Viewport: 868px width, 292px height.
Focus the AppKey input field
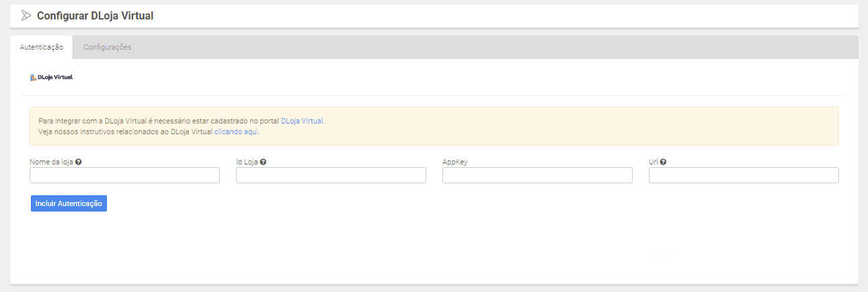[x=537, y=175]
